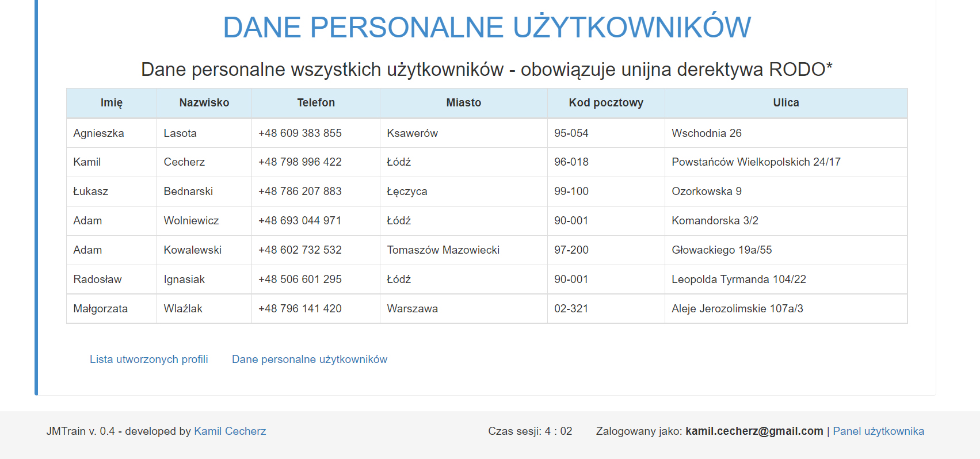Click the JMTrain v. 0.4 footer text
The image size is (980, 459).
81,431
